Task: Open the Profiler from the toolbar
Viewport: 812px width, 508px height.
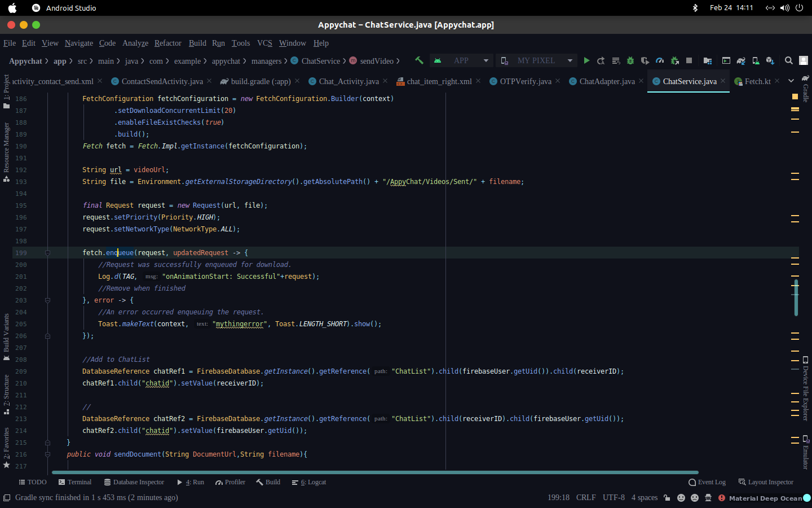Action: 660,60
